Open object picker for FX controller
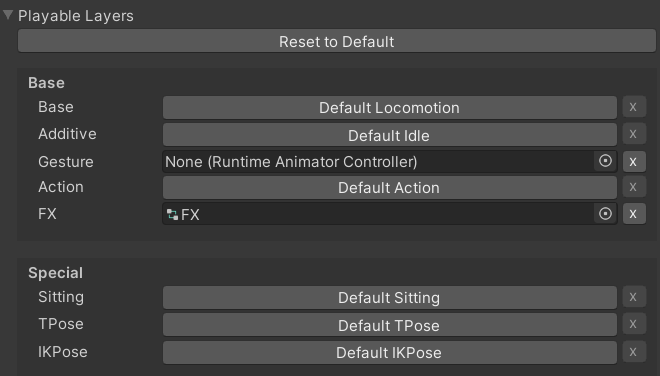Screen dimensions: 660x376 coord(605,213)
